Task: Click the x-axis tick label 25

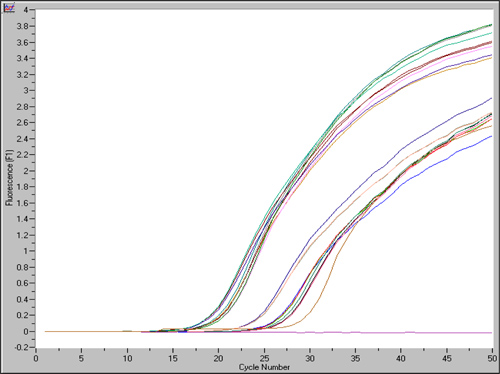Action: 264,358
